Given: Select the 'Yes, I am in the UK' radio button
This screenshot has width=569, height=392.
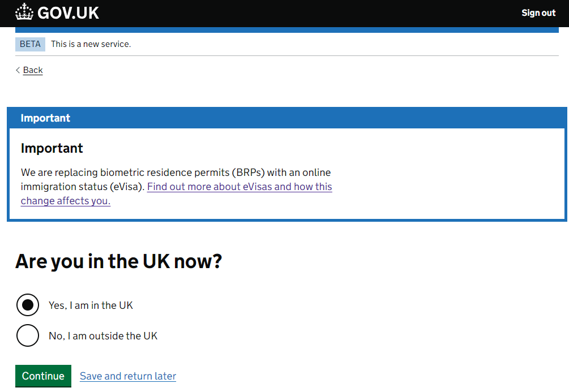Looking at the screenshot, I should [28, 305].
